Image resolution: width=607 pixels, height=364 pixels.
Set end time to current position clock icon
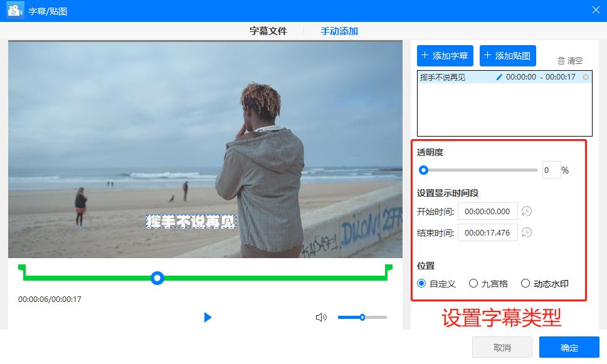click(x=527, y=232)
